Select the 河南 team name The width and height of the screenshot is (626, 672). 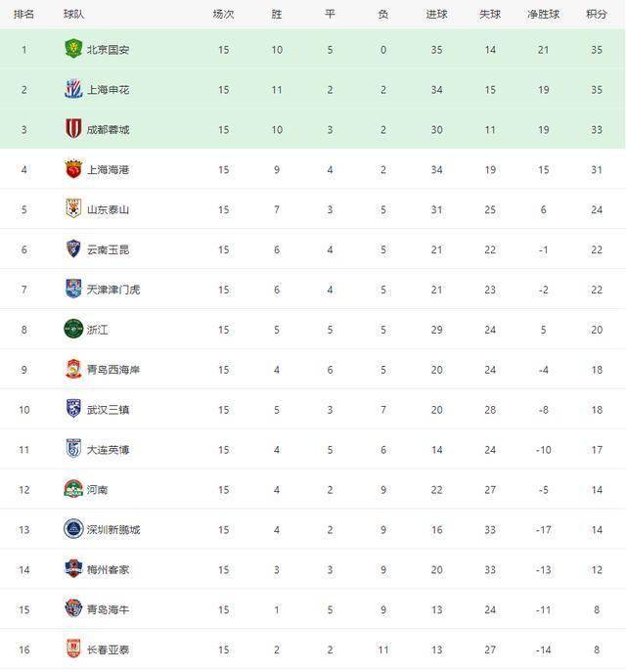pyautogui.click(x=96, y=490)
